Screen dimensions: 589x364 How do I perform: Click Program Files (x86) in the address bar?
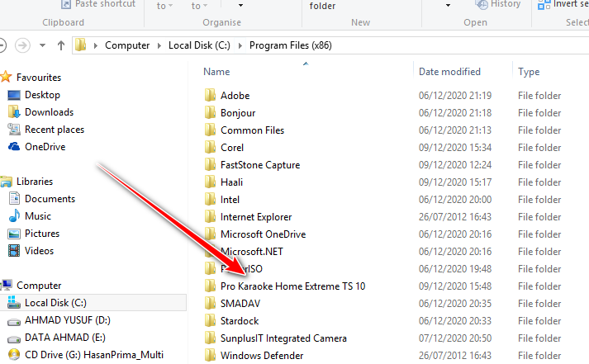(290, 45)
